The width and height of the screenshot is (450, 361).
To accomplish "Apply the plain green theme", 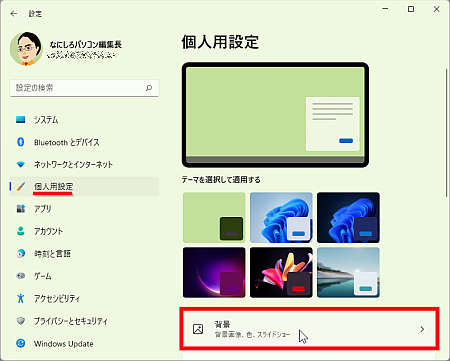I will coord(214,217).
